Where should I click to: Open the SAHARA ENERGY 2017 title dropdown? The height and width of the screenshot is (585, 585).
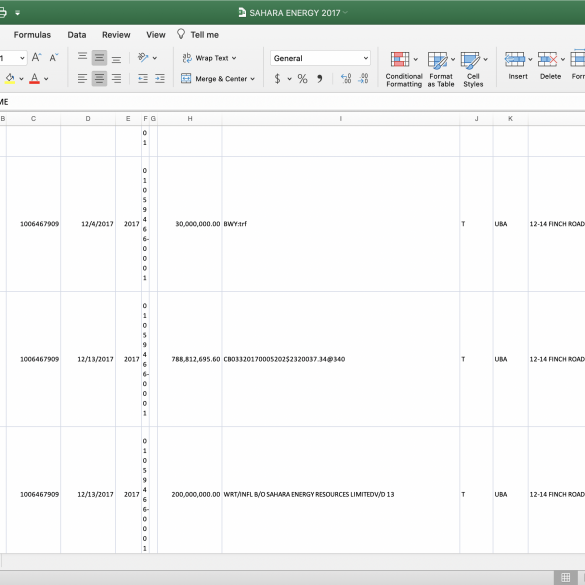[x=345, y=13]
